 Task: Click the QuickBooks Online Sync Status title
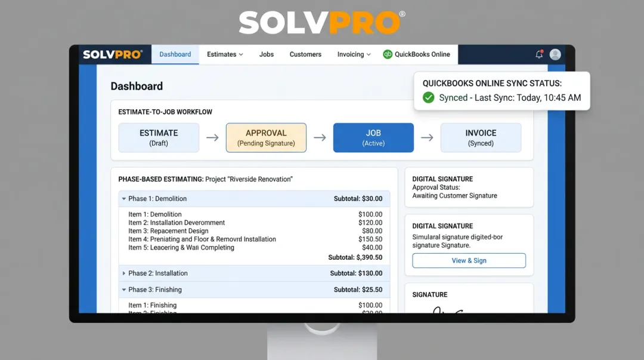(492, 83)
